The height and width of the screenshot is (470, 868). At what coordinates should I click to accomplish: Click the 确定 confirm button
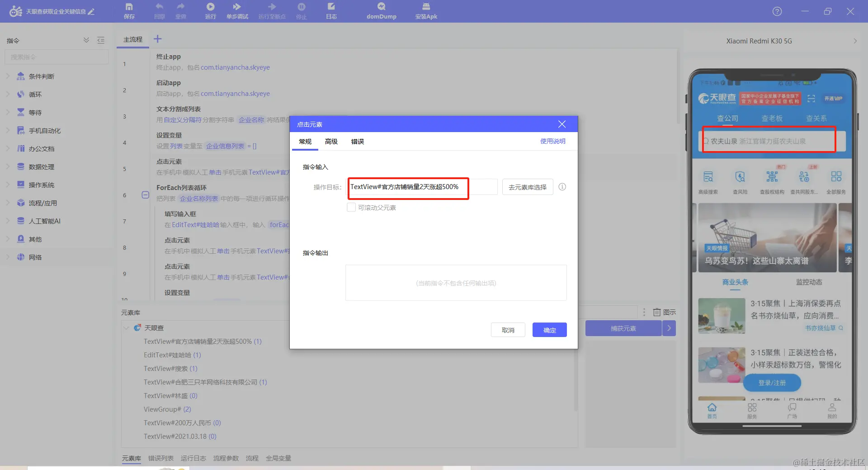click(x=550, y=330)
